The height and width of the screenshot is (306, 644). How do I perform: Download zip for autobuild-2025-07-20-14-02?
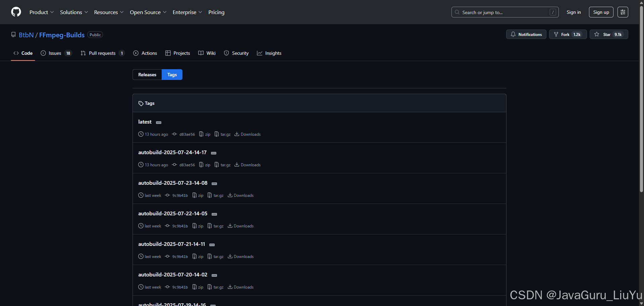(x=198, y=287)
